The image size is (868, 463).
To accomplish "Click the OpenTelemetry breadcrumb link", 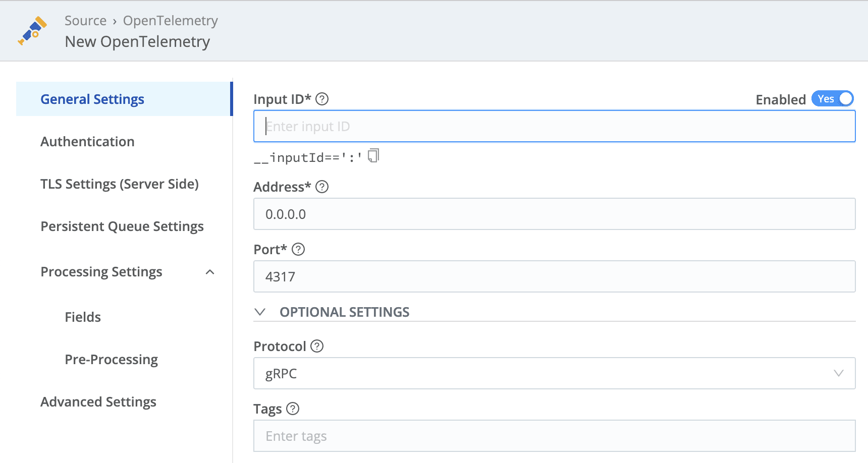I will point(170,21).
